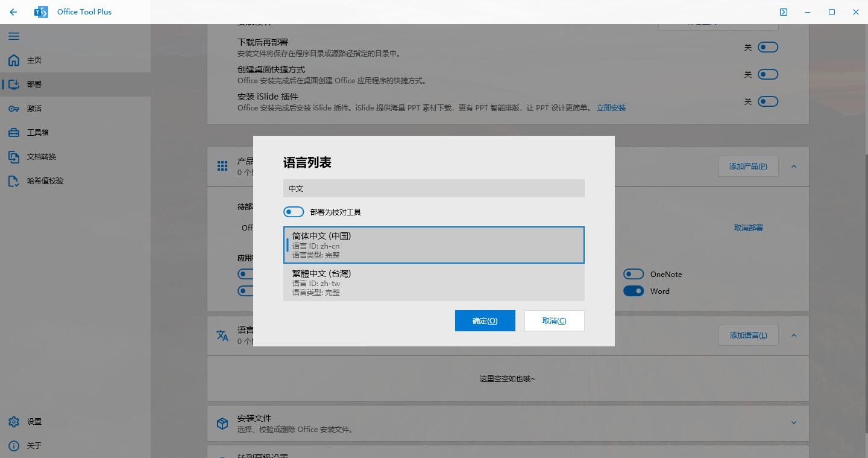The width and height of the screenshot is (868, 458).
Task: Click the Office Tool Plus logo icon
Action: click(41, 12)
